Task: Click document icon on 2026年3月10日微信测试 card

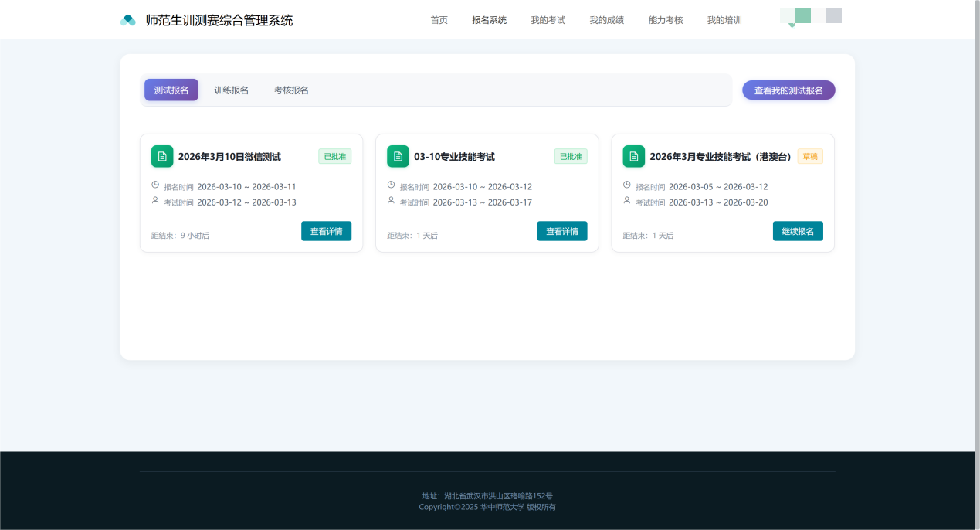Action: [x=162, y=156]
